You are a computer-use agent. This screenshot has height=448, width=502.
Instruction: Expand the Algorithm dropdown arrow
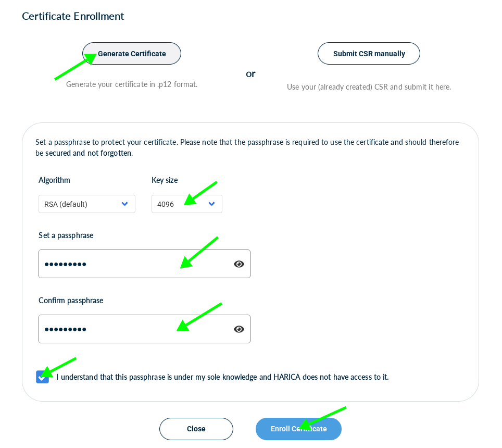pyautogui.click(x=125, y=204)
